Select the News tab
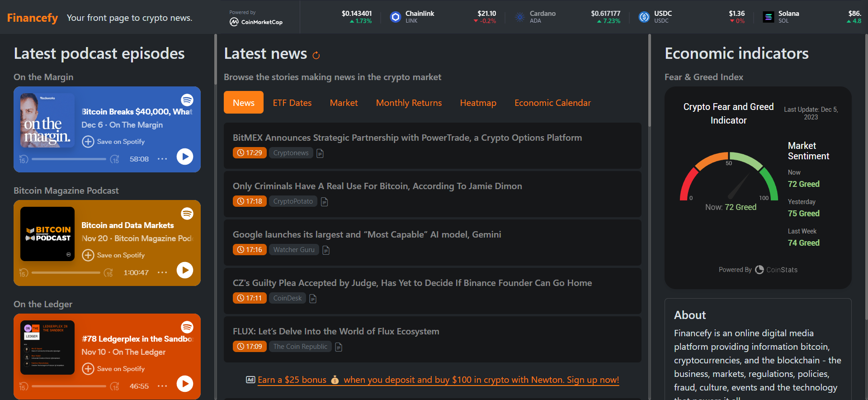Viewport: 868px width, 400px height. click(x=244, y=103)
